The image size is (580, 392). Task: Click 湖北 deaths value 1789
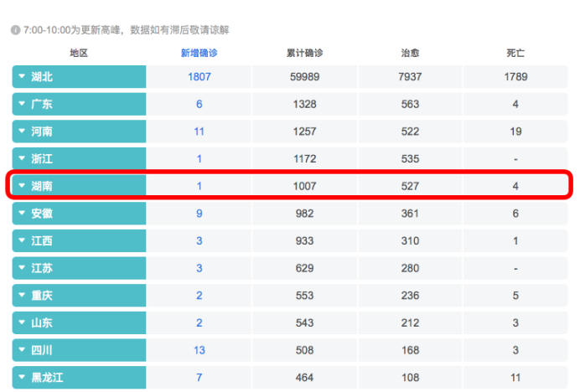click(x=515, y=77)
